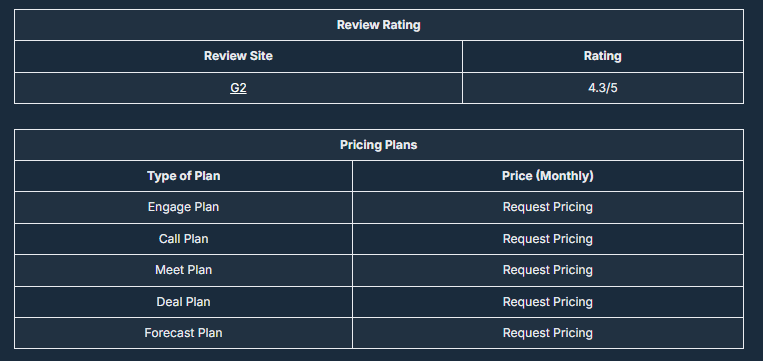Click Request Pricing for Meet Plan
Image resolution: width=763 pixels, height=361 pixels.
click(547, 270)
